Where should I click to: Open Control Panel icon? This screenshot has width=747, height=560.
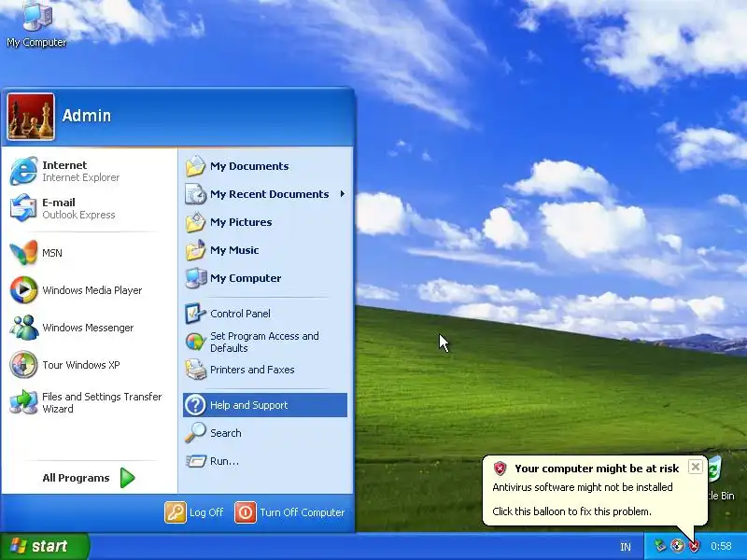click(x=195, y=314)
